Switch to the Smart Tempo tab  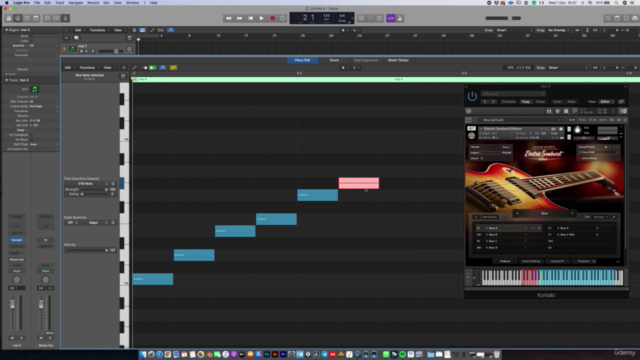click(398, 60)
